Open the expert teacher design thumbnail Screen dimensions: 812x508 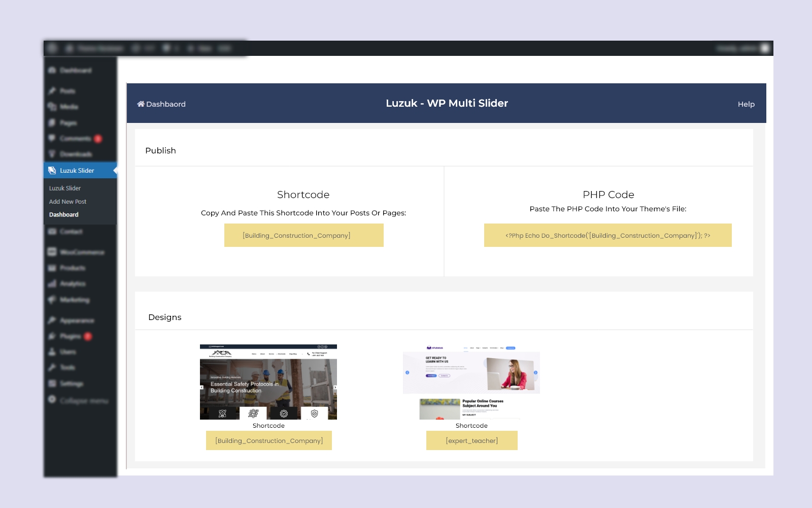click(x=471, y=382)
